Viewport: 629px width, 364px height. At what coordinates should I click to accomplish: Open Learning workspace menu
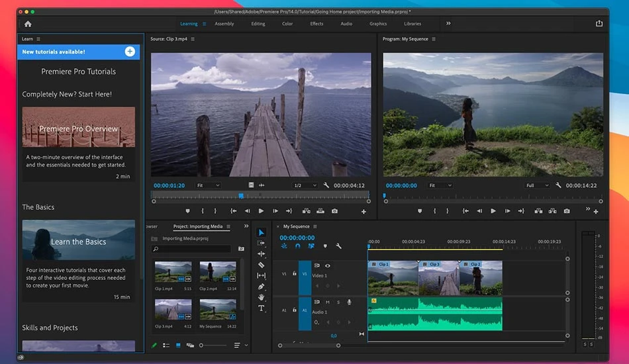pyautogui.click(x=205, y=24)
